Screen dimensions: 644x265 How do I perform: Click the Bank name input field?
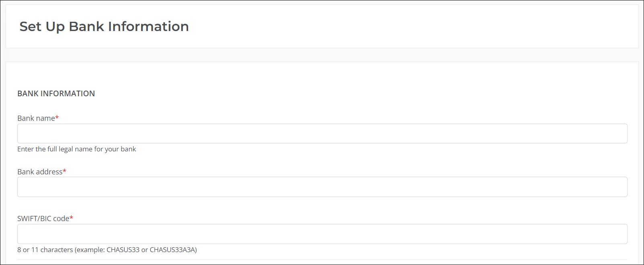click(x=322, y=133)
